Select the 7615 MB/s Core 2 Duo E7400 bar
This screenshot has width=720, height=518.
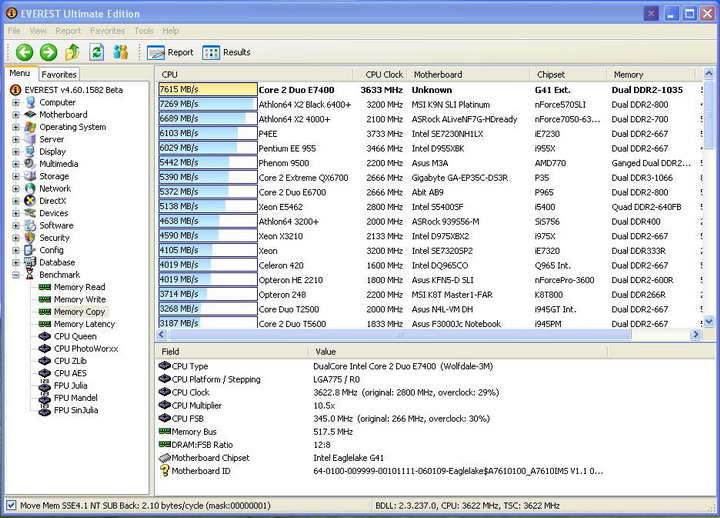coord(208,90)
